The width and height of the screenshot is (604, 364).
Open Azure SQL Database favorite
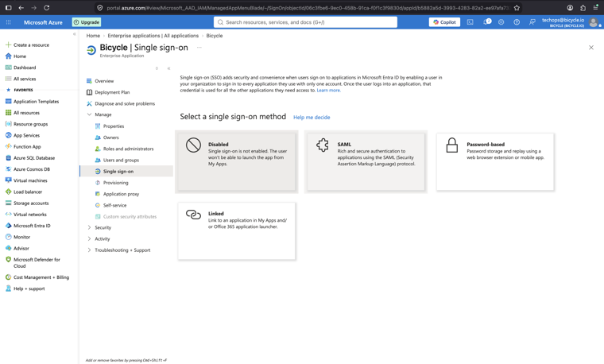[x=34, y=158]
